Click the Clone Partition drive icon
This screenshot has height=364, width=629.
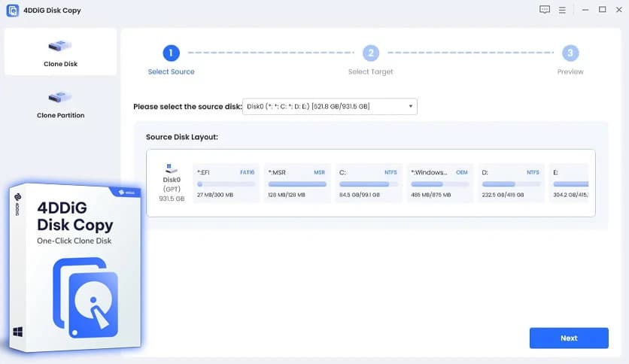pyautogui.click(x=60, y=96)
